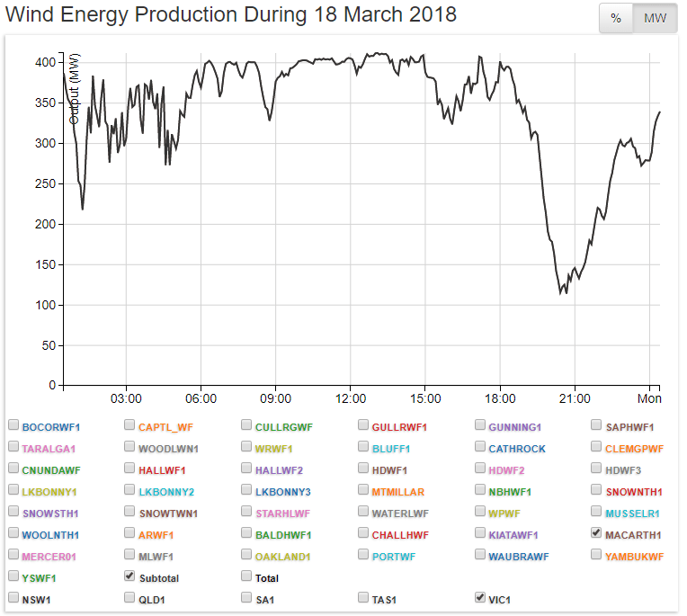Enable the Total checkbox
The width and height of the screenshot is (687, 616).
coord(247,576)
